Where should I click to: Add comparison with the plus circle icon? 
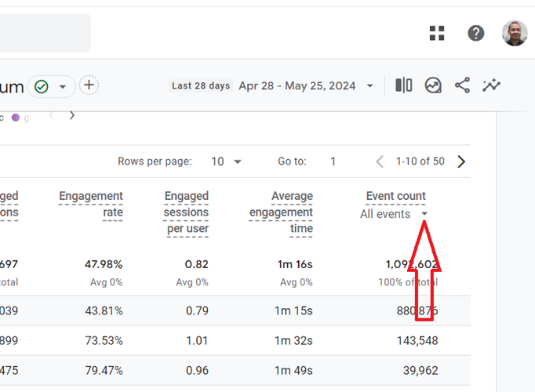pyautogui.click(x=89, y=85)
